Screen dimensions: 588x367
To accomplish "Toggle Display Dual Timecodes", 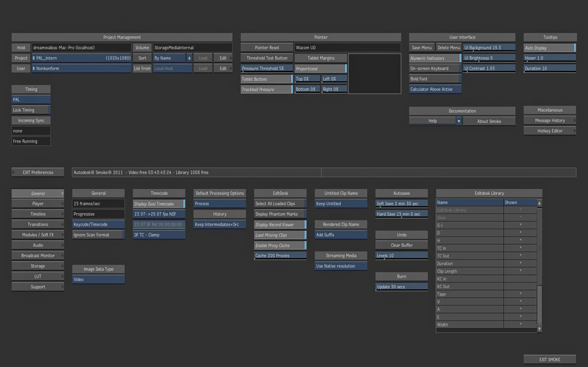I will click(159, 204).
